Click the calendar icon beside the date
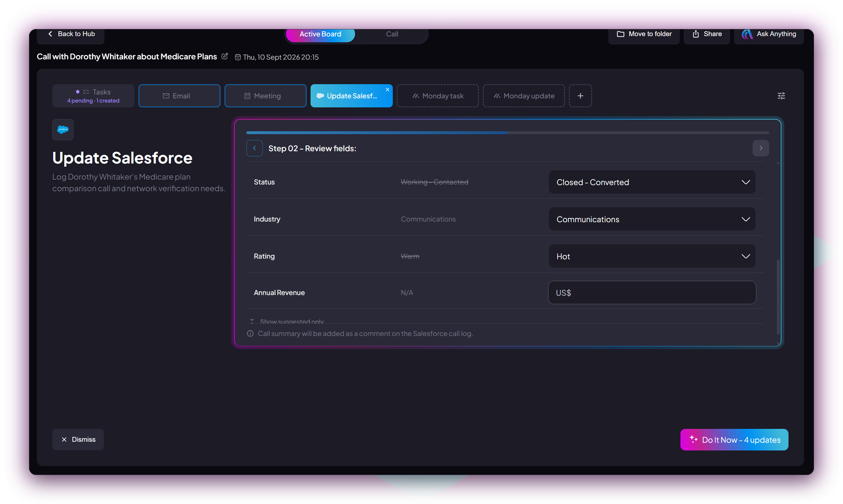This screenshot has width=843, height=504. 238,57
